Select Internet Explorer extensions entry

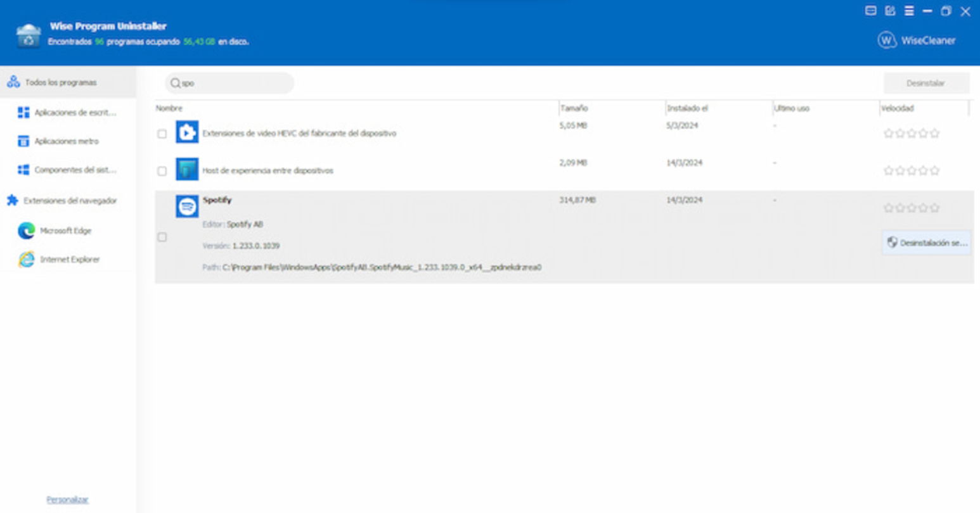coord(68,259)
